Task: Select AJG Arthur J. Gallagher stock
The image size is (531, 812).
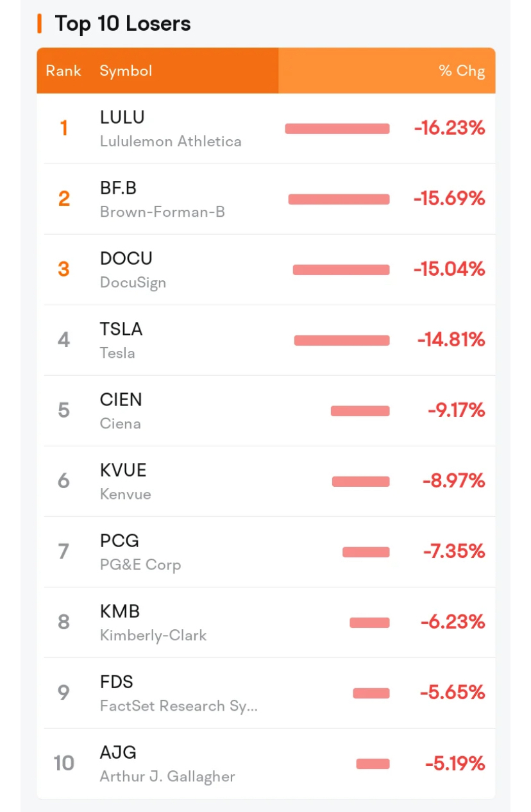Action: 265,763
